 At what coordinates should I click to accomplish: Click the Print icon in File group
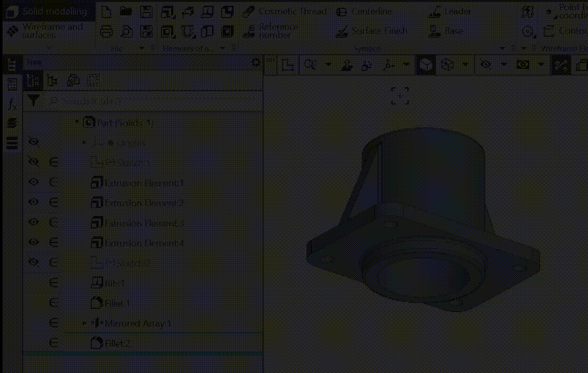coord(106,31)
